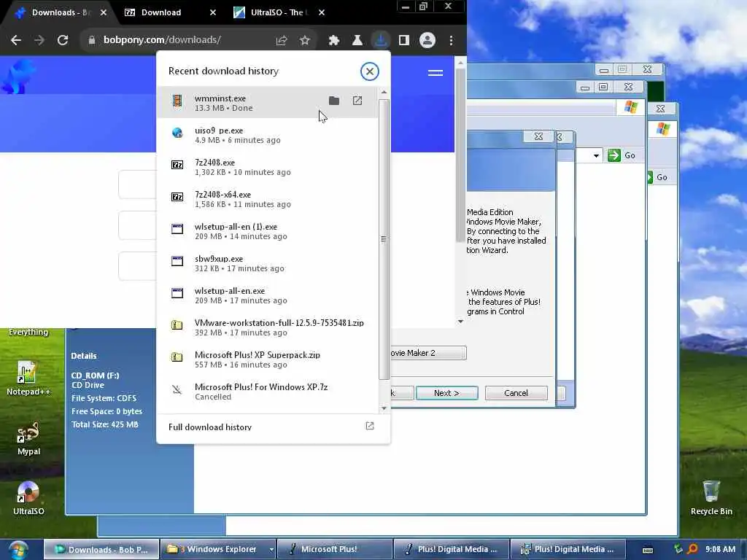The image size is (747, 560).
Task: Open the Extensions puzzle icon
Action: 334,41
